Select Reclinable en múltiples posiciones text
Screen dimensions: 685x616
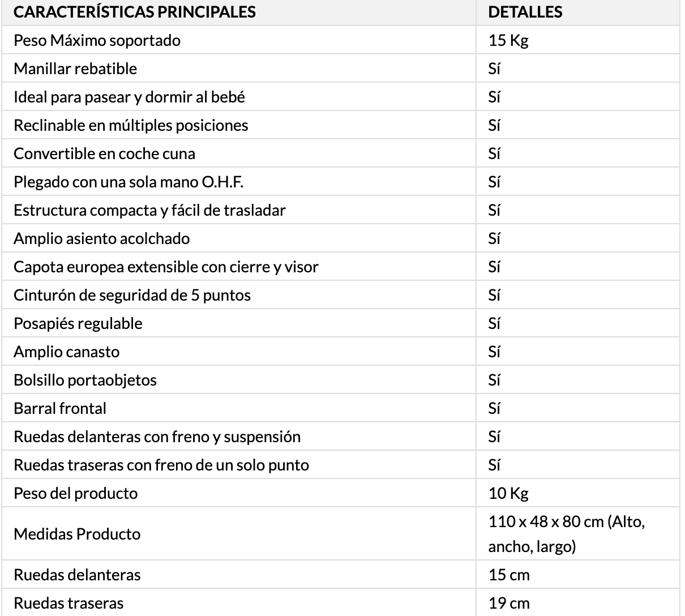point(131,125)
